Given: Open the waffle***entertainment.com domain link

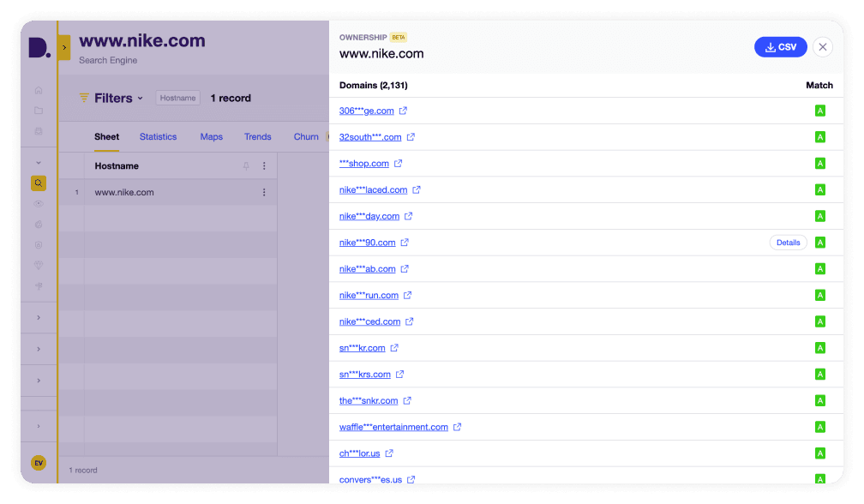Looking at the screenshot, I should (x=393, y=428).
